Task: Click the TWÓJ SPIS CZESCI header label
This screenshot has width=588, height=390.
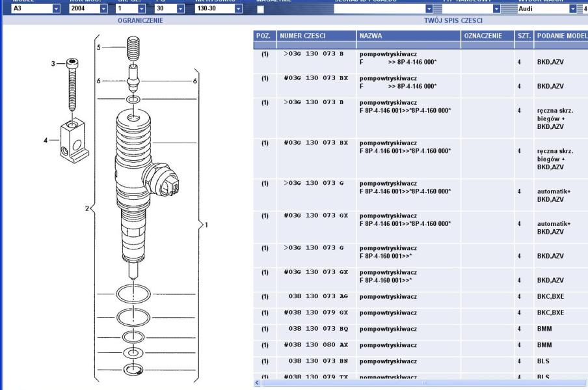Action: pyautogui.click(x=453, y=20)
